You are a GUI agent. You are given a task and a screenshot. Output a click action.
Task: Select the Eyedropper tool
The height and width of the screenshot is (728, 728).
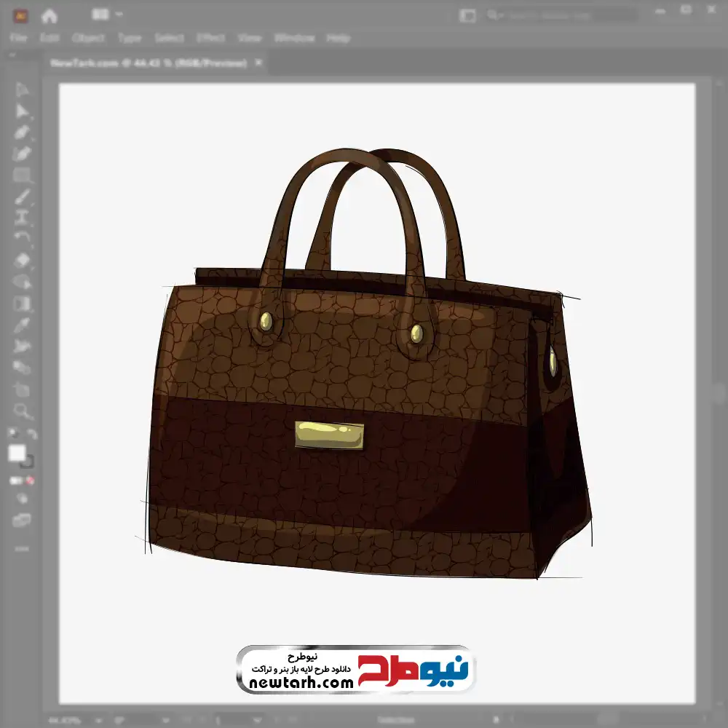[22, 325]
